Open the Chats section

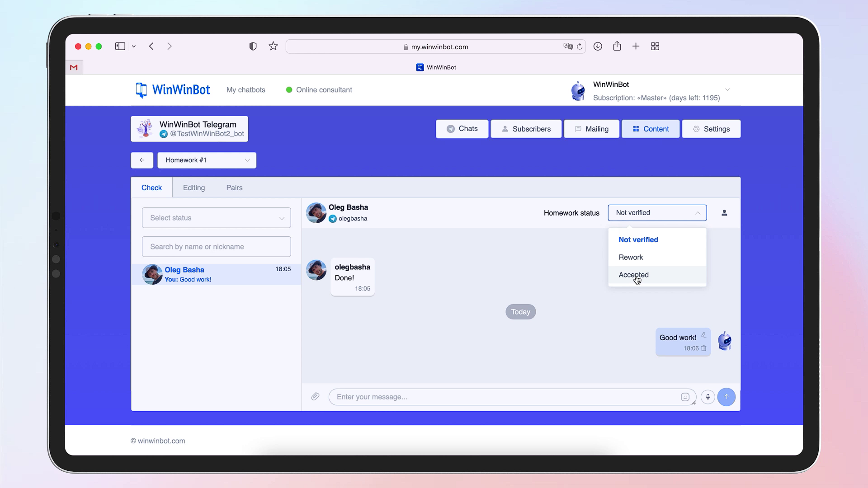462,129
